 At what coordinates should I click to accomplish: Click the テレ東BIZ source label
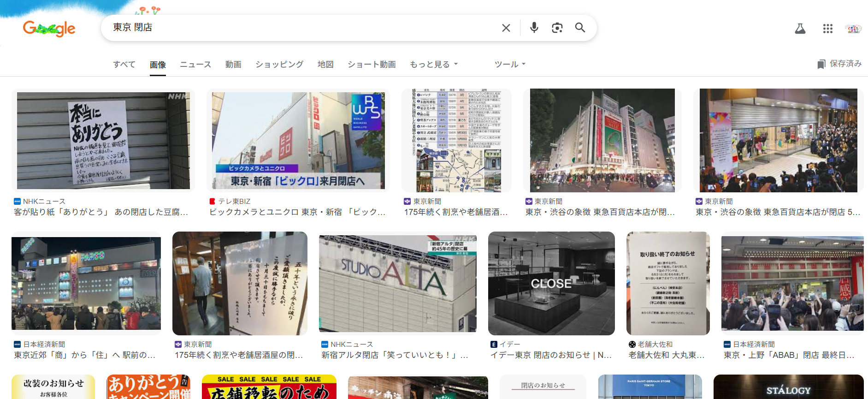pyautogui.click(x=234, y=202)
